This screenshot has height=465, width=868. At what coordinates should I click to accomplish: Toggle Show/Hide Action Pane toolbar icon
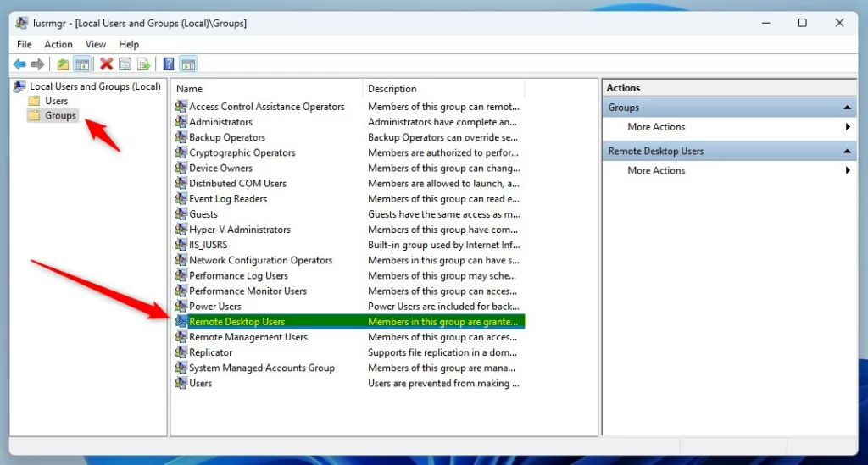[x=188, y=64]
